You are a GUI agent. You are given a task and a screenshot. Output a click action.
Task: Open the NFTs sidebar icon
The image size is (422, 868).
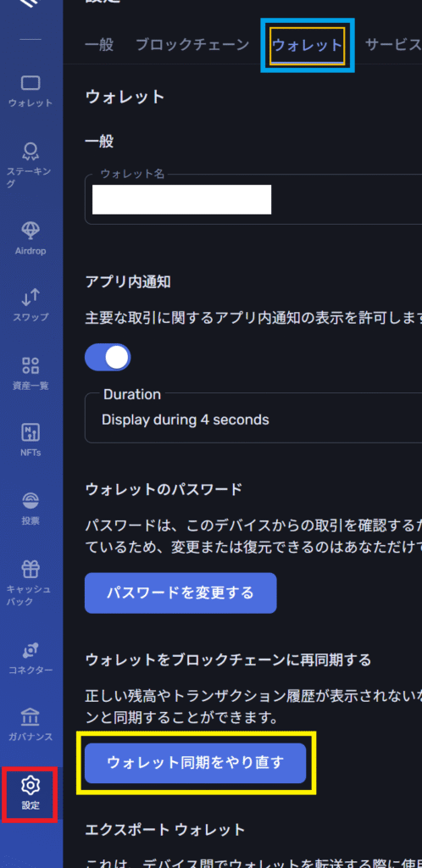[31, 432]
